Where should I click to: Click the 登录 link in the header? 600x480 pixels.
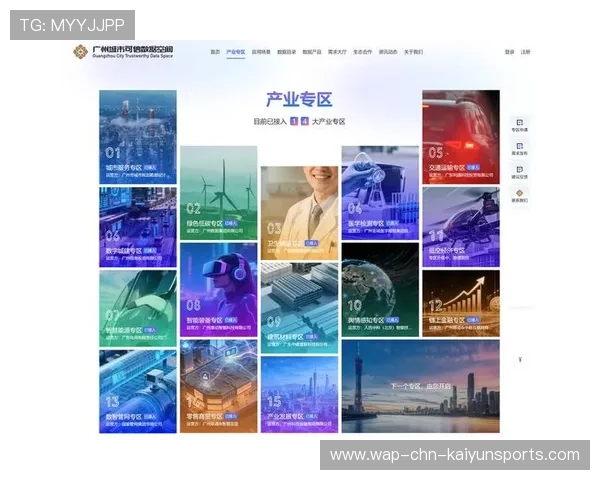pos(509,52)
